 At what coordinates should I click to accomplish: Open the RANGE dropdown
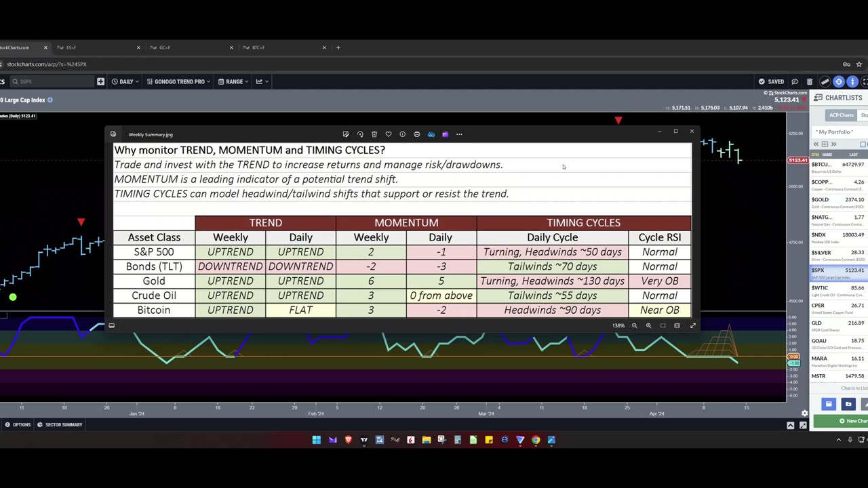pyautogui.click(x=233, y=81)
